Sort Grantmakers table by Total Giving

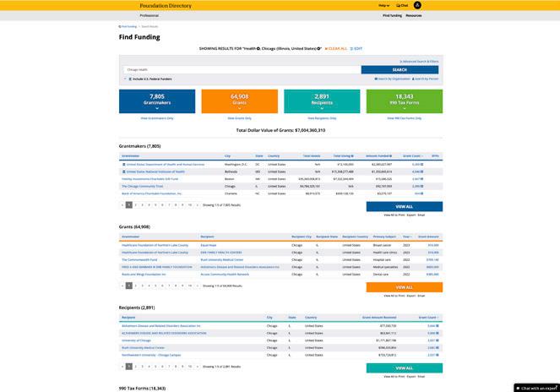coord(343,156)
